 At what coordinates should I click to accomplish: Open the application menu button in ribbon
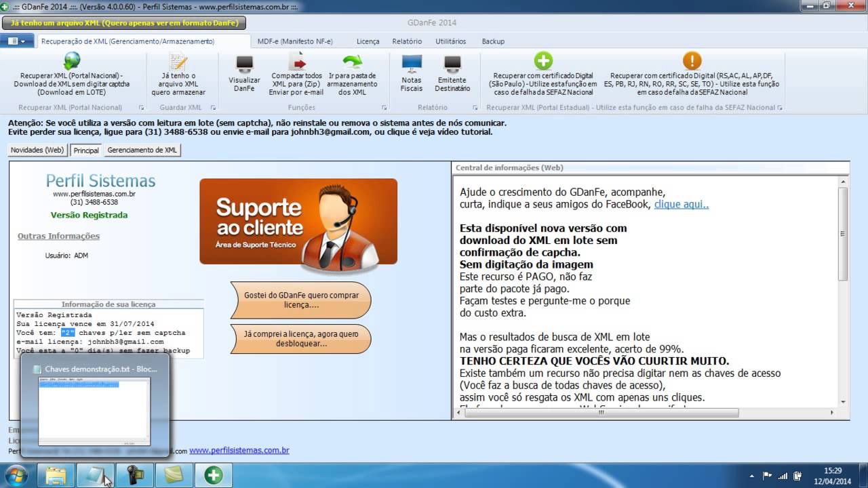click(x=17, y=41)
